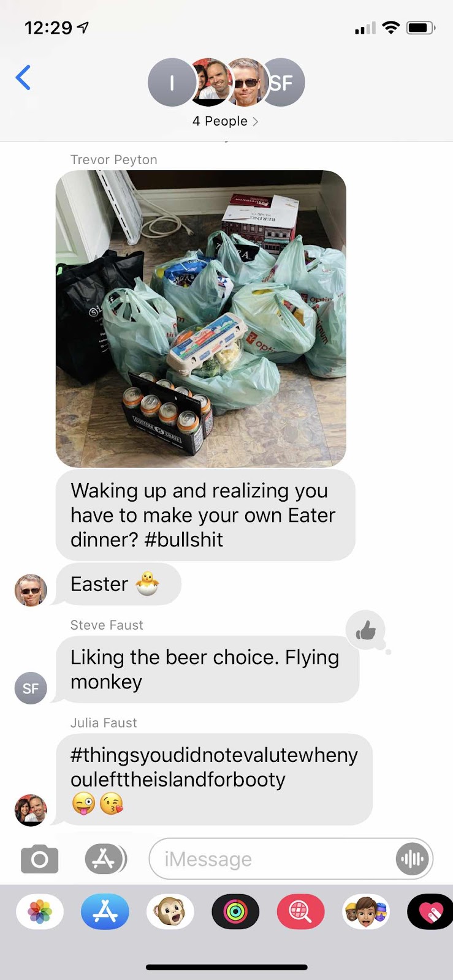Open the red globe image search app

pos(301,912)
